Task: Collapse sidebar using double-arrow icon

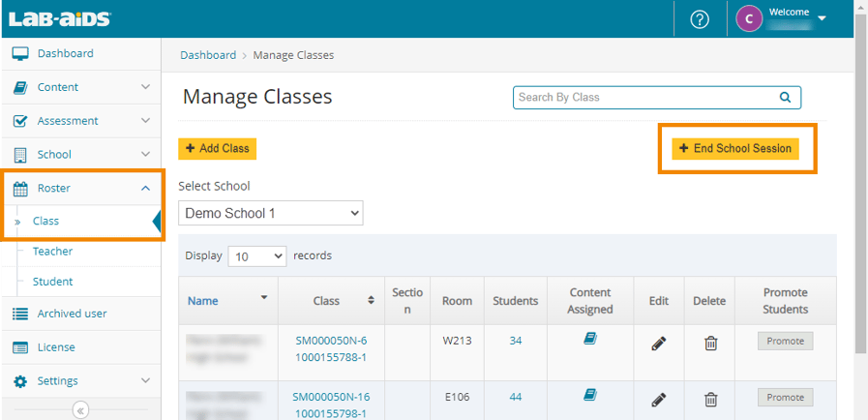Action: (x=80, y=409)
